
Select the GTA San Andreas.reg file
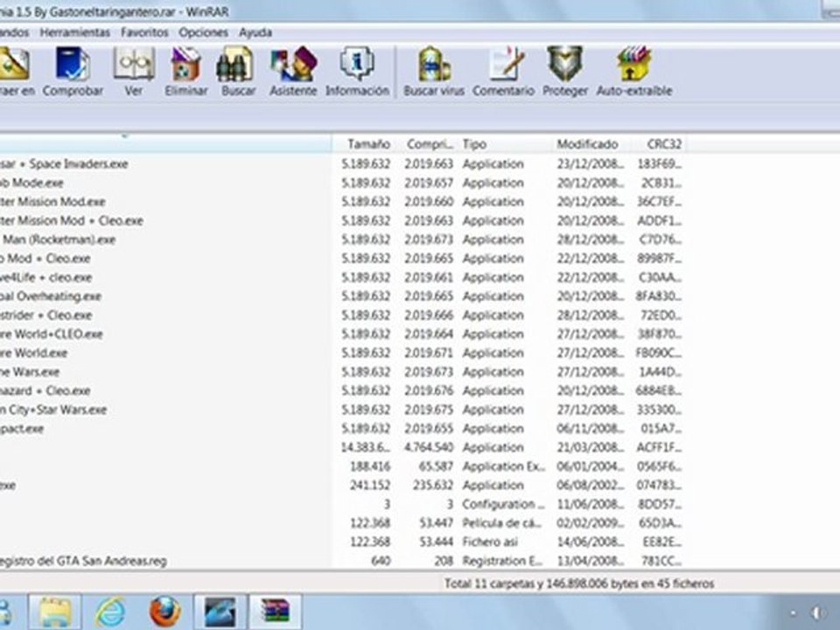(x=84, y=561)
